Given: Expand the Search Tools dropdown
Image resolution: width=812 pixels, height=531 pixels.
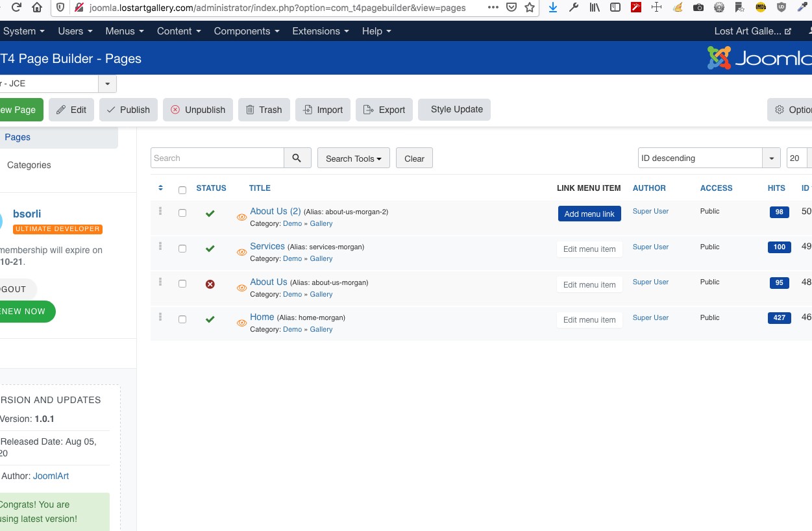Looking at the screenshot, I should pyautogui.click(x=353, y=158).
